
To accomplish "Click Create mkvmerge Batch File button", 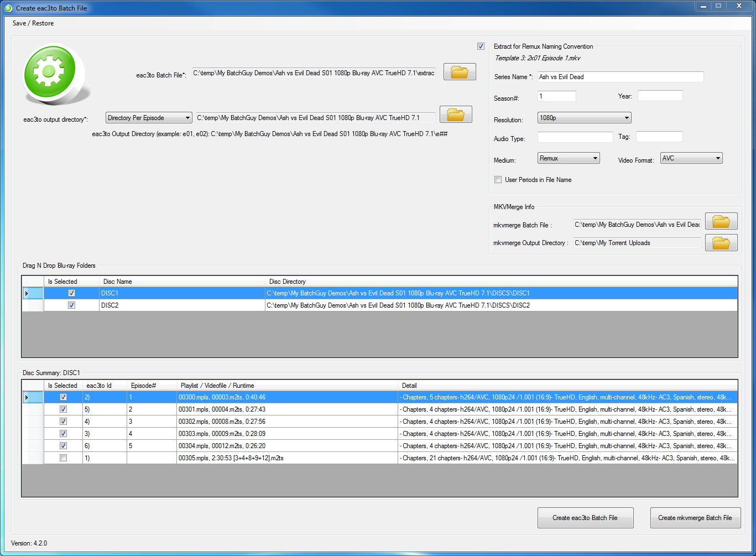I will [695, 518].
